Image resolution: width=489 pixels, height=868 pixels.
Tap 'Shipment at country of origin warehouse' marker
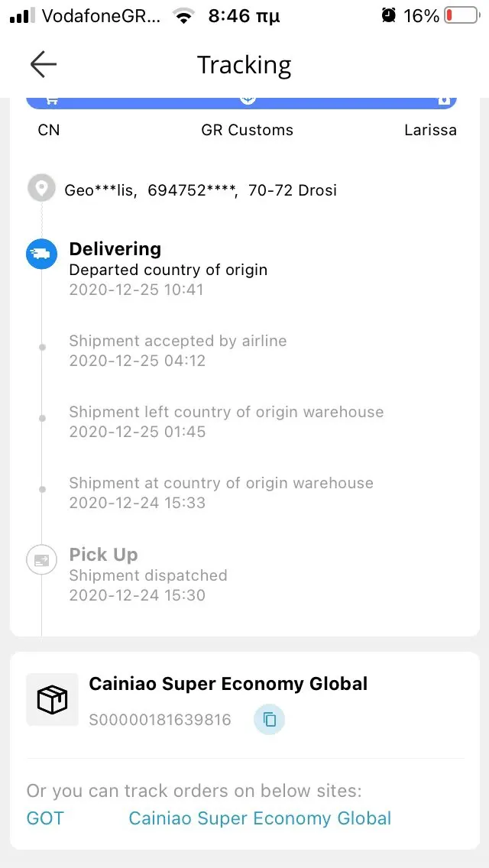click(x=42, y=489)
